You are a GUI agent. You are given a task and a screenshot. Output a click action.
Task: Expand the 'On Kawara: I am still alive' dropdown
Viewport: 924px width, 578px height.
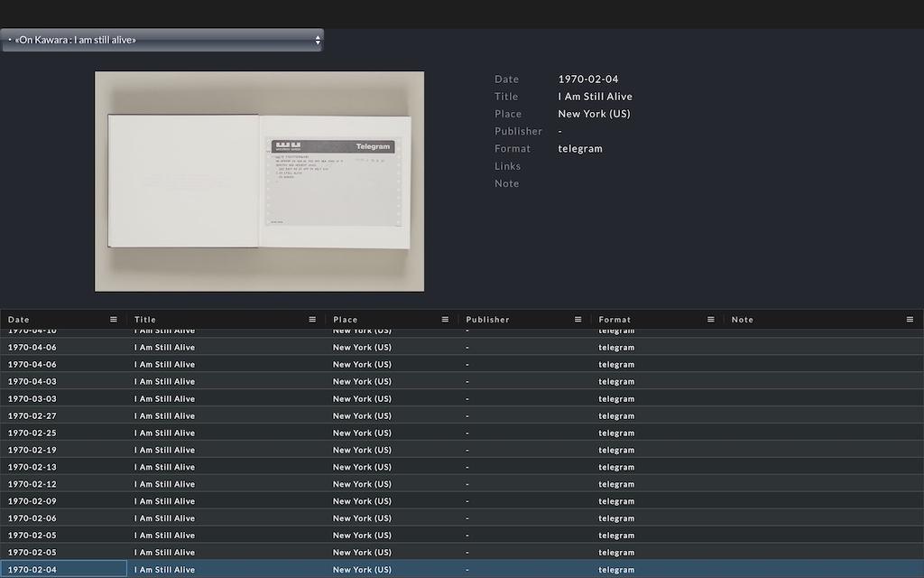(162, 40)
